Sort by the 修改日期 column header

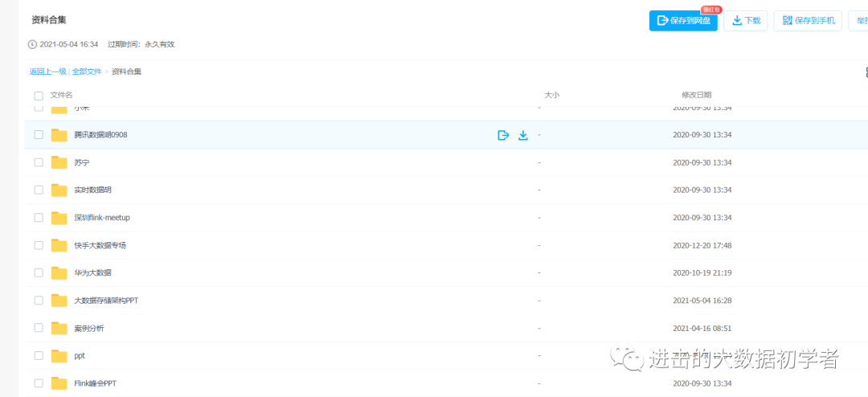tap(696, 96)
